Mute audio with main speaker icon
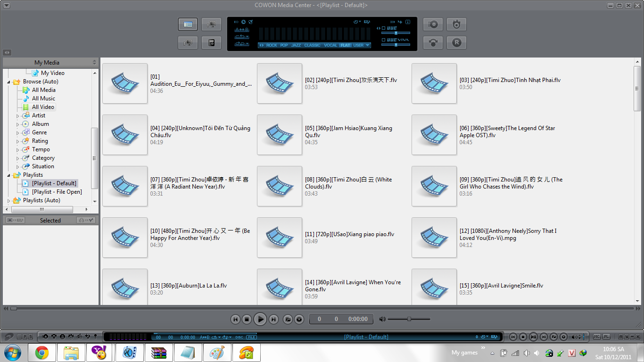644x362 pixels. click(x=382, y=319)
